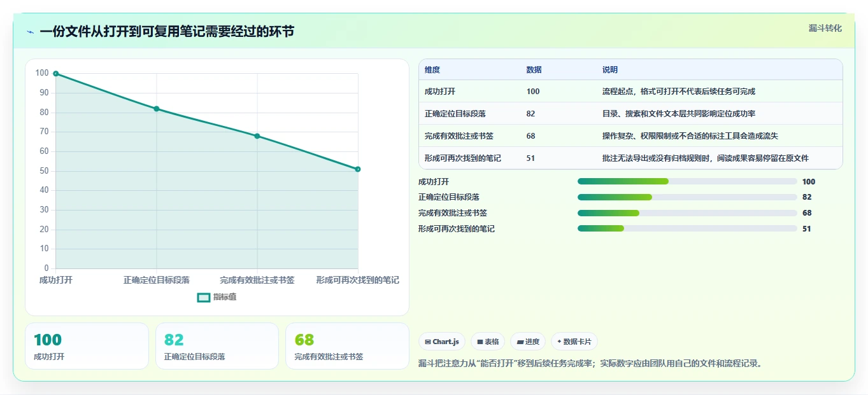Click the chart data point at 正确定位目标段落
The height and width of the screenshot is (395, 868).
pos(157,109)
